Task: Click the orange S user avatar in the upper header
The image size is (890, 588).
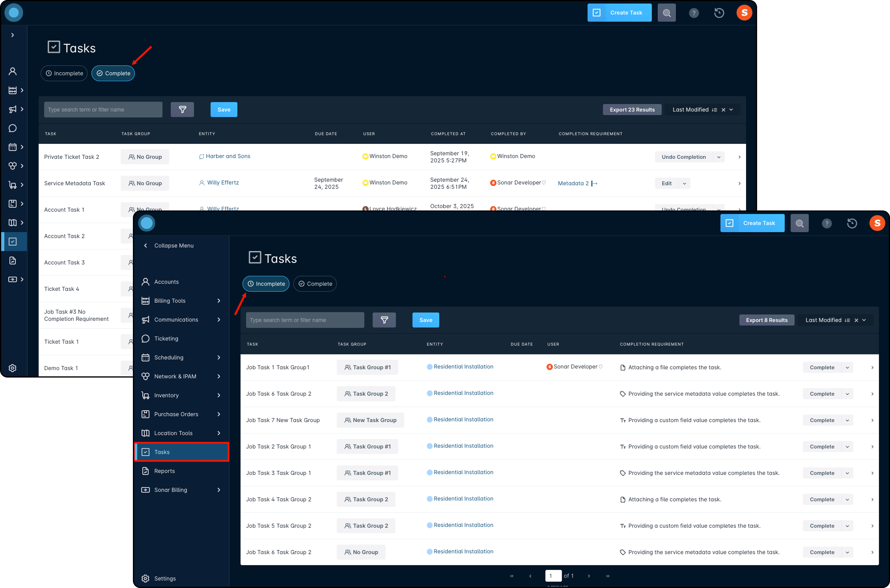Action: click(x=744, y=13)
